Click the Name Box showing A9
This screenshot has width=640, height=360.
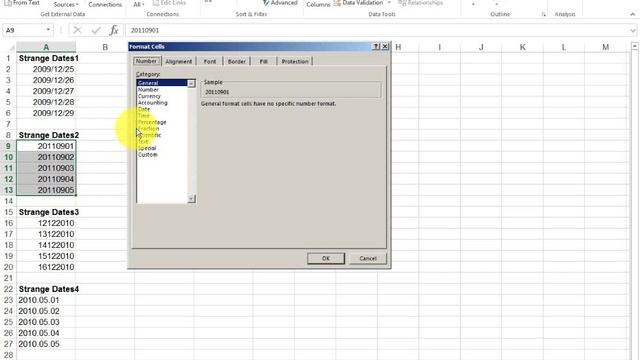point(23,30)
